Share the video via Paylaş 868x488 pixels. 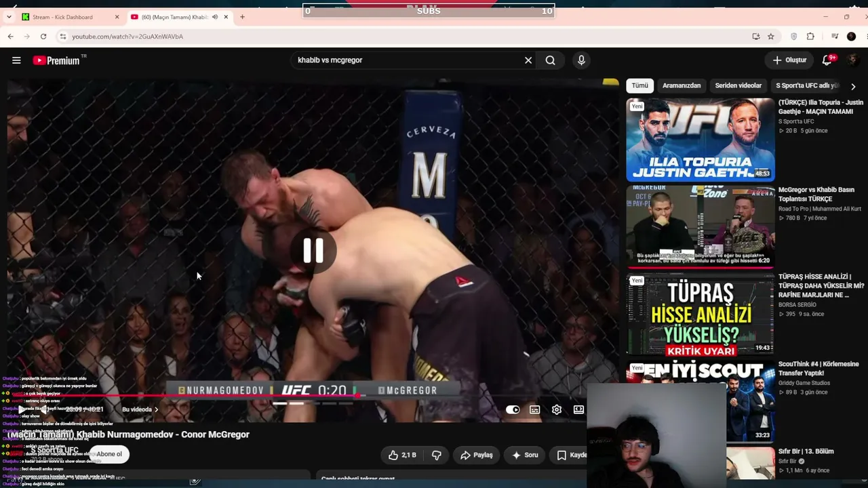coord(477,455)
